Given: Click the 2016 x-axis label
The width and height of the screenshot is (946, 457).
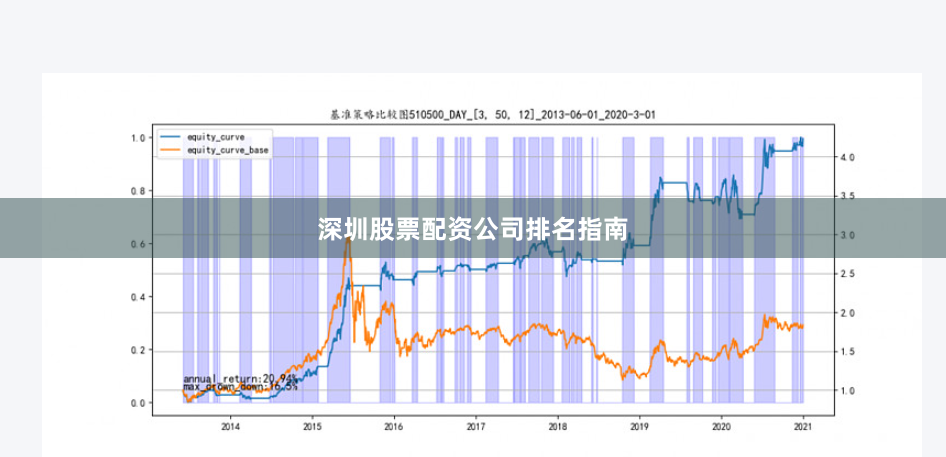Looking at the screenshot, I should [x=394, y=427].
